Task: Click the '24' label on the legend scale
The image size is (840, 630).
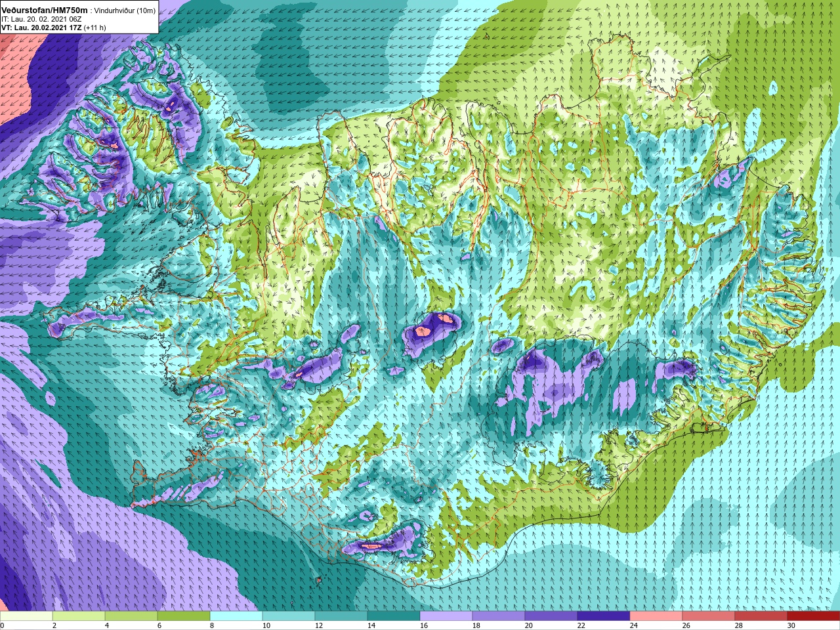Action: point(634,625)
